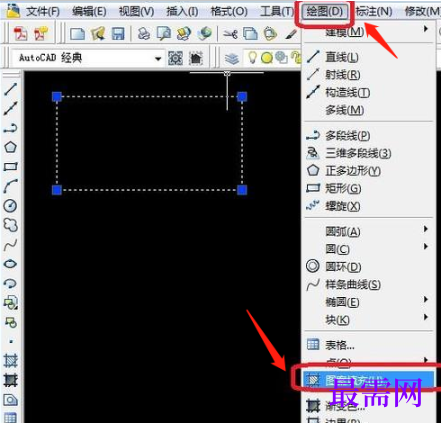Viewport: 441px width, 424px height.
Task: Click the Plot printer icon
Action: coord(144,34)
